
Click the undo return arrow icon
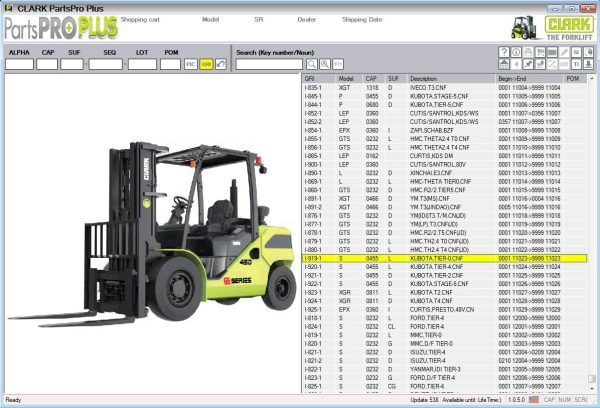coord(221,64)
